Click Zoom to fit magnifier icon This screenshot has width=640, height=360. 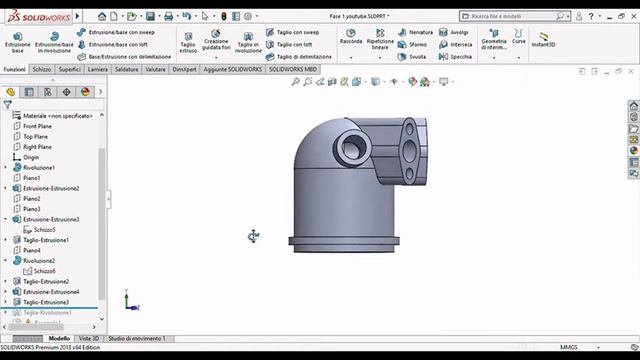[x=296, y=82]
